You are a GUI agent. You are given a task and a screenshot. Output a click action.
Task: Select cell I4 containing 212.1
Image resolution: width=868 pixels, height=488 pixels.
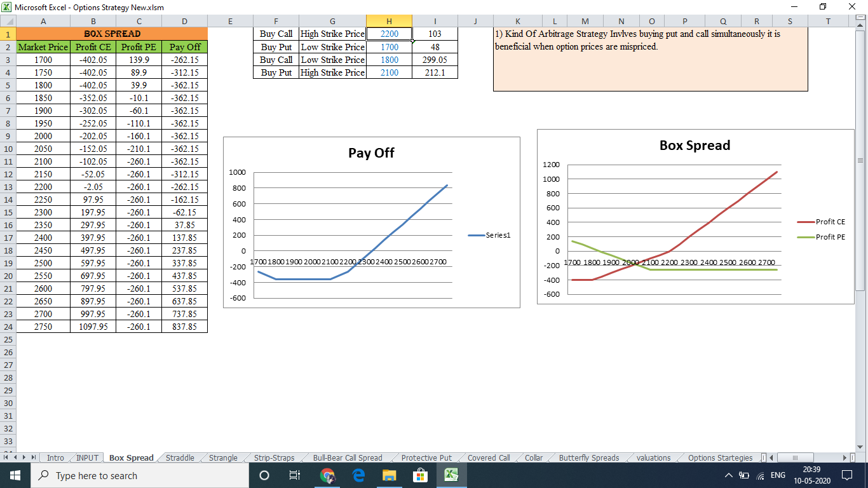pyautogui.click(x=435, y=72)
